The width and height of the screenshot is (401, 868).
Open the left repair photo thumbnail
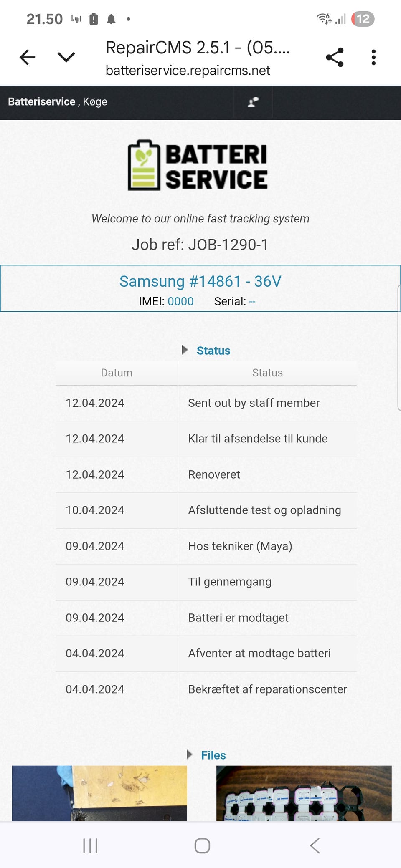[x=99, y=793]
